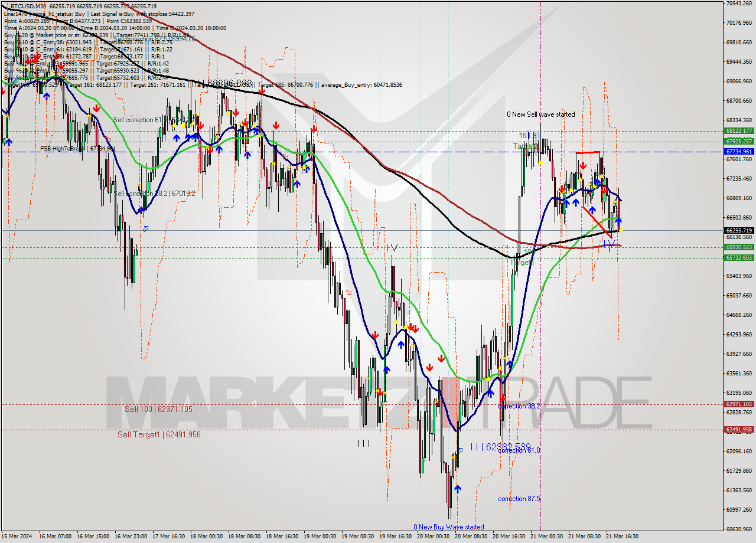The height and width of the screenshot is (543, 756).
Task: Click the '19 Mar 00:30' time label
Action: (x=320, y=537)
